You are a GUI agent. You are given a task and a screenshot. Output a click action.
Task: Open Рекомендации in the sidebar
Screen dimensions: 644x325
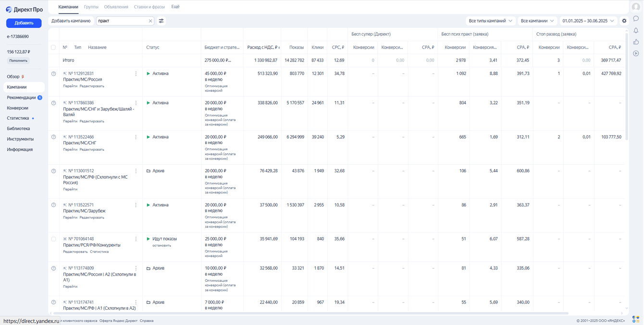(21, 98)
